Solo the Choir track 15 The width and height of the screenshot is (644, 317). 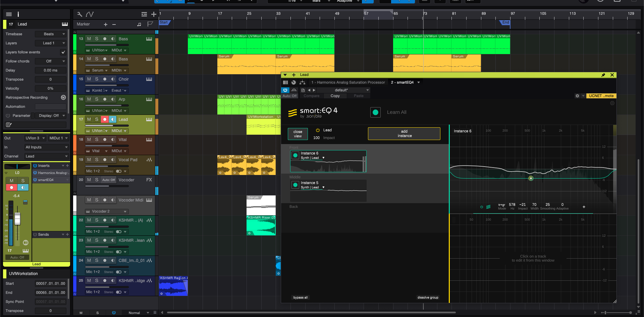pos(97,79)
